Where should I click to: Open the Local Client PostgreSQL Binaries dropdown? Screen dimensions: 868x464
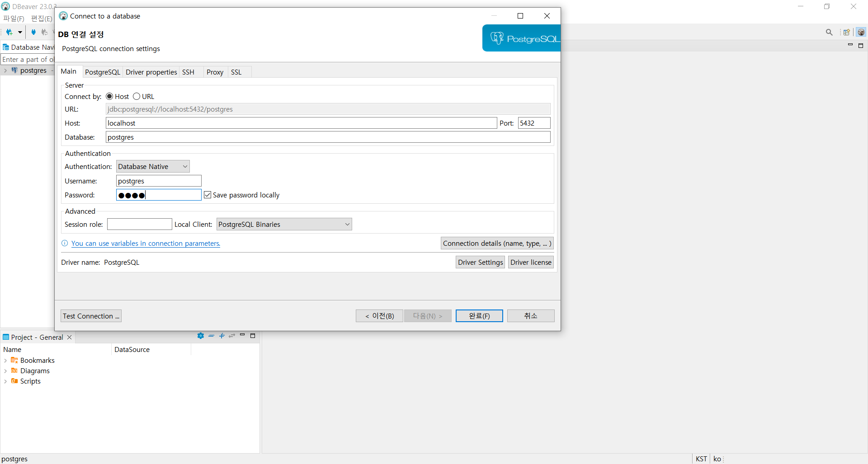pyautogui.click(x=284, y=224)
